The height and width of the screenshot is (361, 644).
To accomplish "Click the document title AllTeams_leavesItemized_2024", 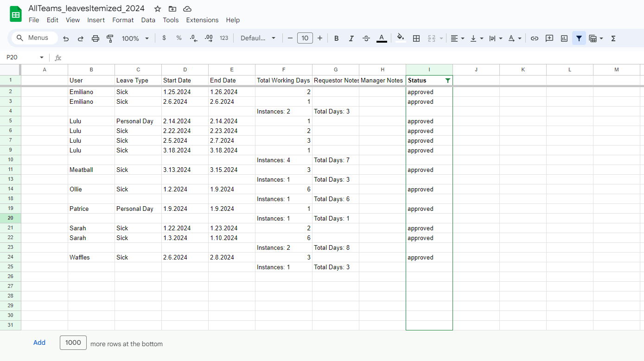I will tap(86, 8).
